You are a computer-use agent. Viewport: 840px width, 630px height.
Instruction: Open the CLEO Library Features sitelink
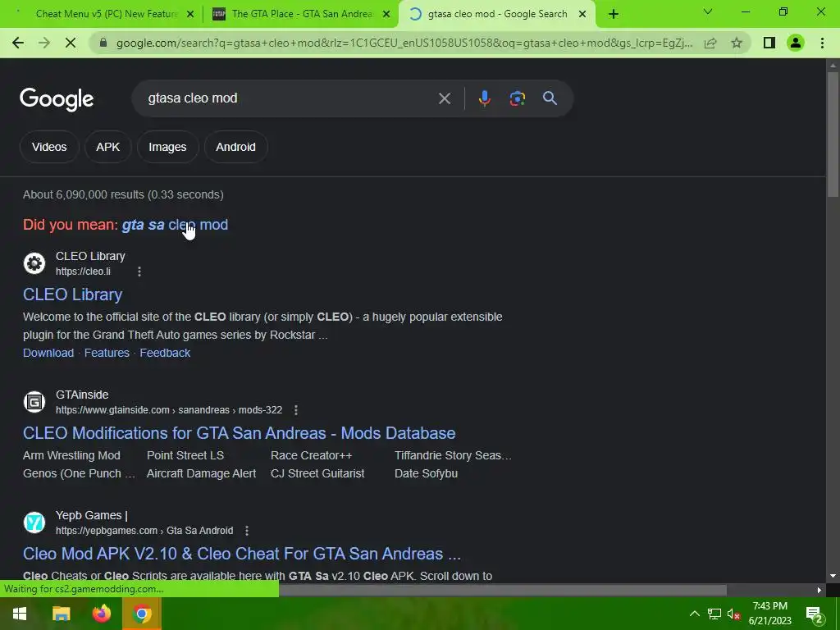tap(107, 353)
